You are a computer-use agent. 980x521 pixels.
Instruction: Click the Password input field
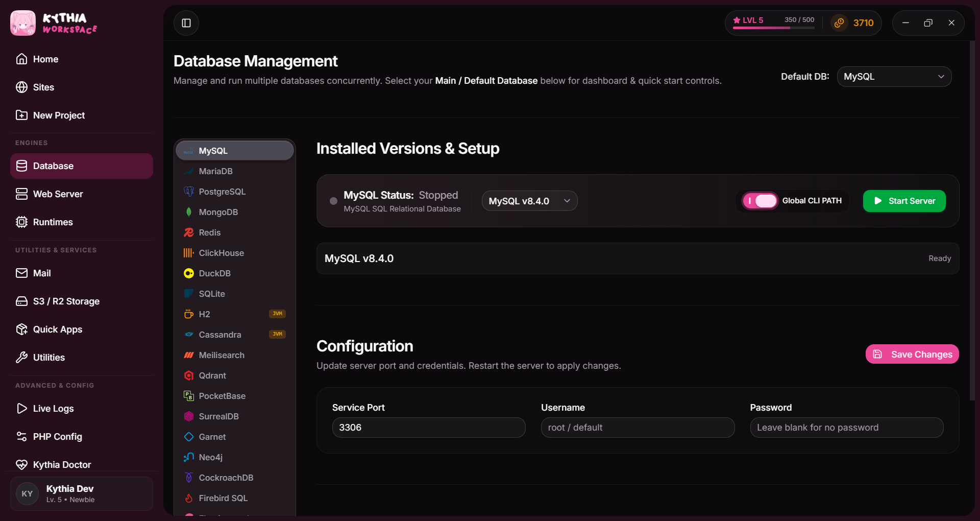(847, 428)
